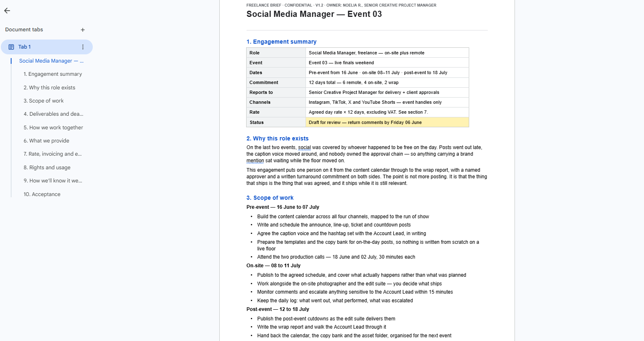
Task: Go to 9. How we'll know it worked
Action: (x=53, y=181)
